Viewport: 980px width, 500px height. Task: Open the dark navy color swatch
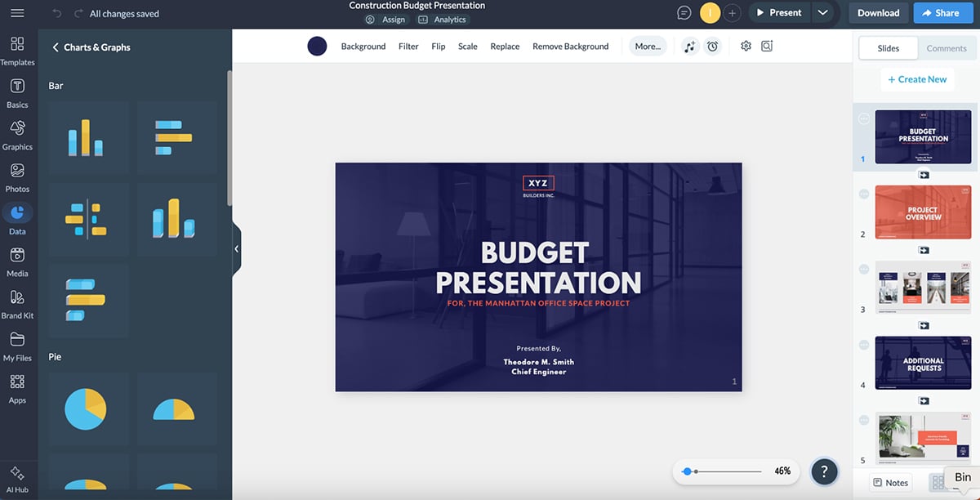[x=317, y=47]
